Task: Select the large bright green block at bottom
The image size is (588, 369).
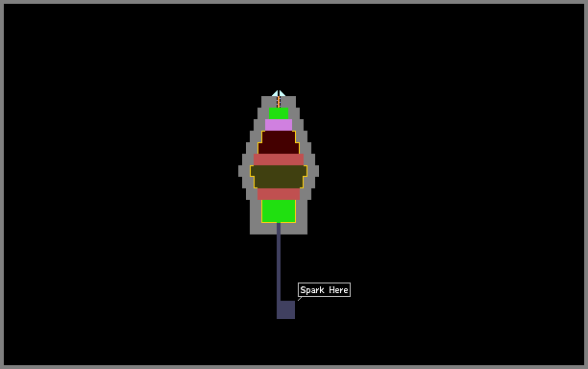Action: point(279,211)
